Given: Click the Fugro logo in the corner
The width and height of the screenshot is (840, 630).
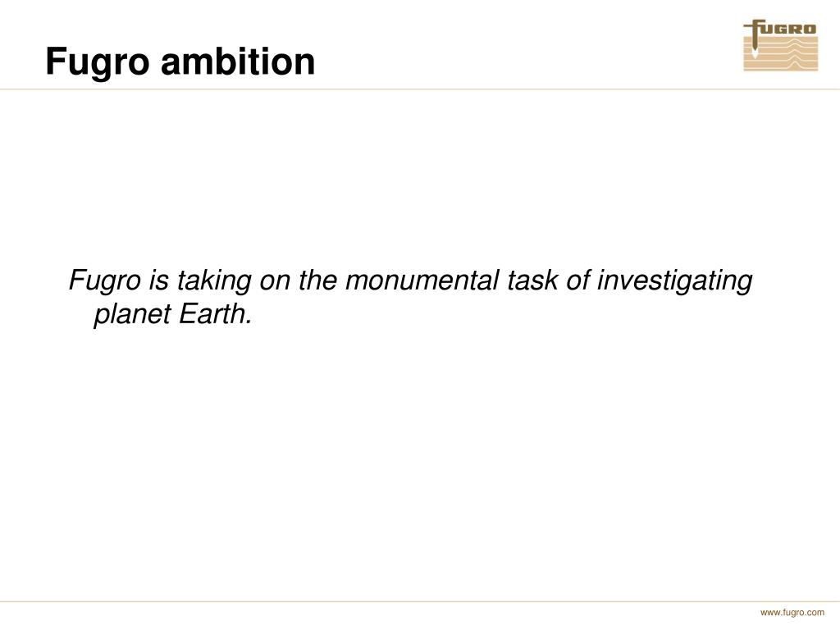Looking at the screenshot, I should pyautogui.click(x=781, y=45).
